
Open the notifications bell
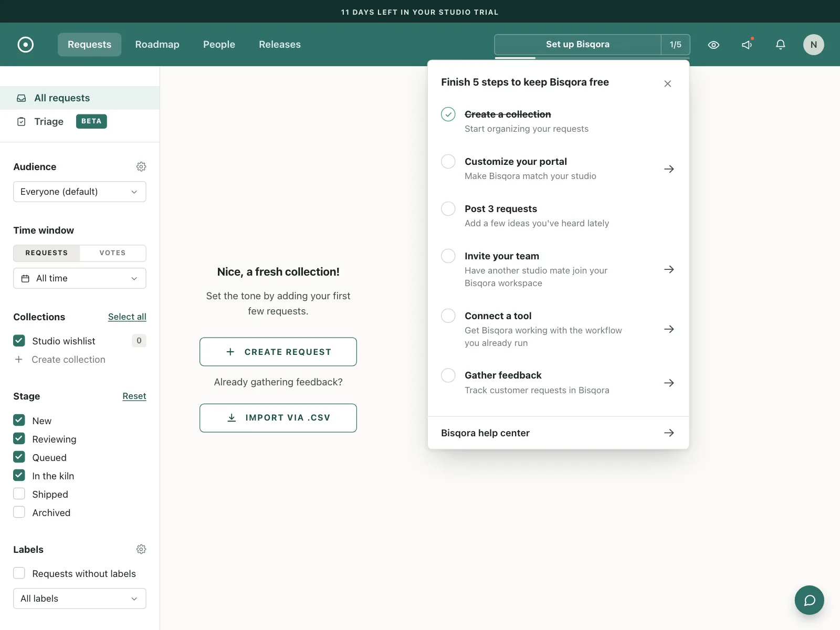(781, 45)
